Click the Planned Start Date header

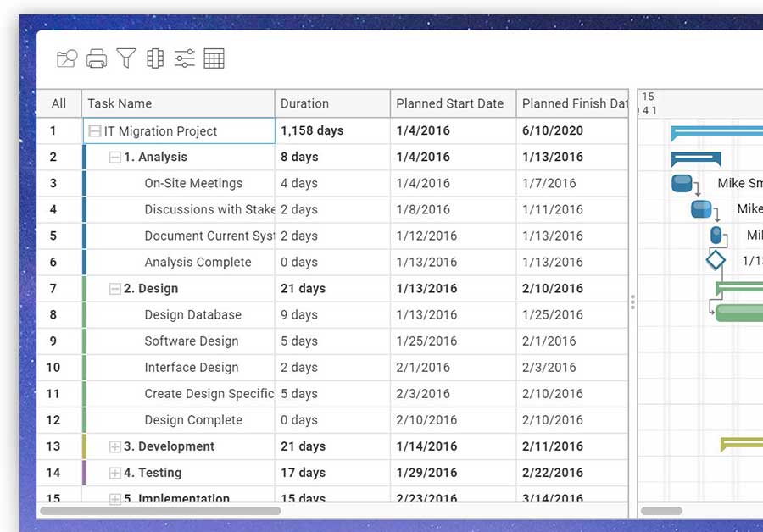tap(453, 103)
